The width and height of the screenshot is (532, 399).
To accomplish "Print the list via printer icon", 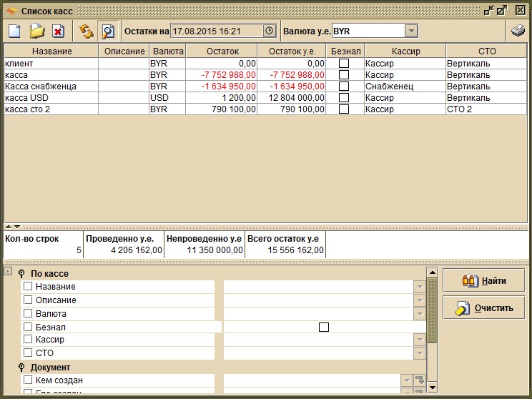I will pos(518,31).
